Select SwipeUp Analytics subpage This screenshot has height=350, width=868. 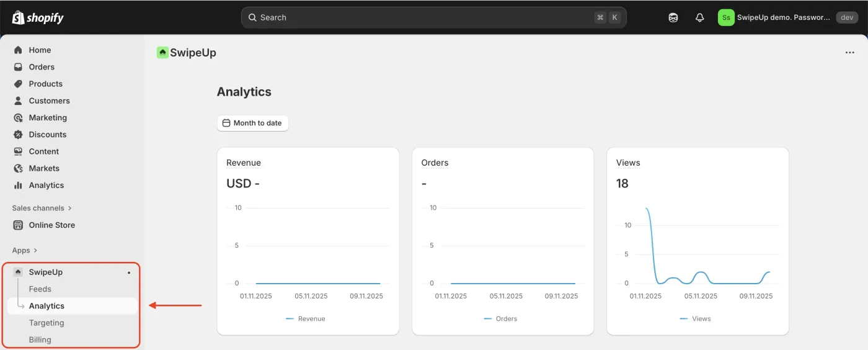(x=72, y=306)
